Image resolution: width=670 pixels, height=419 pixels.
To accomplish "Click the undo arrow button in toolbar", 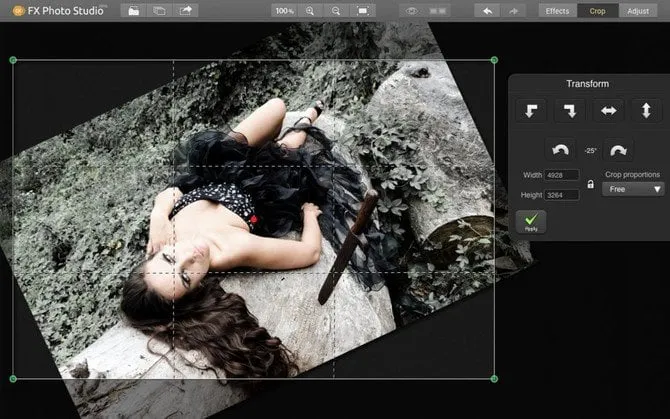I will click(488, 10).
